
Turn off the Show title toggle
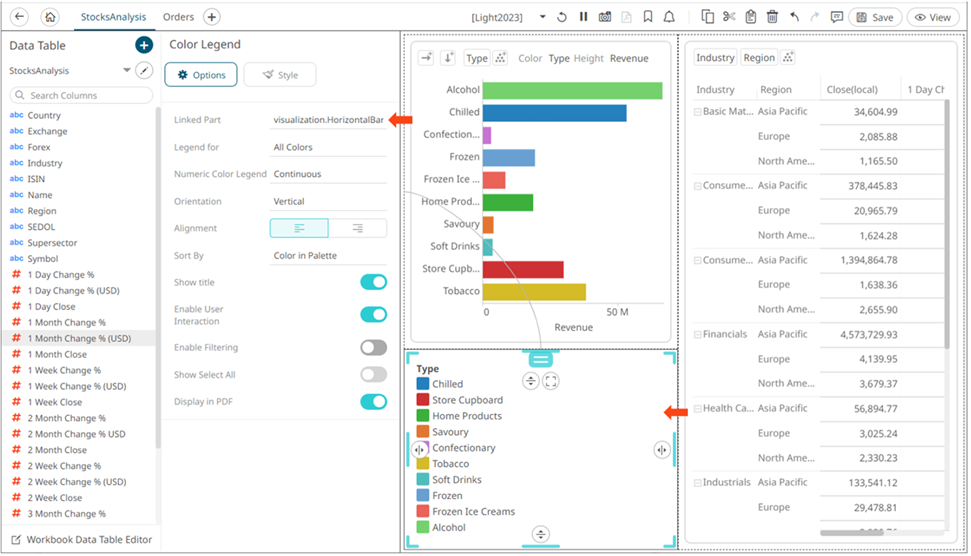[x=373, y=283]
